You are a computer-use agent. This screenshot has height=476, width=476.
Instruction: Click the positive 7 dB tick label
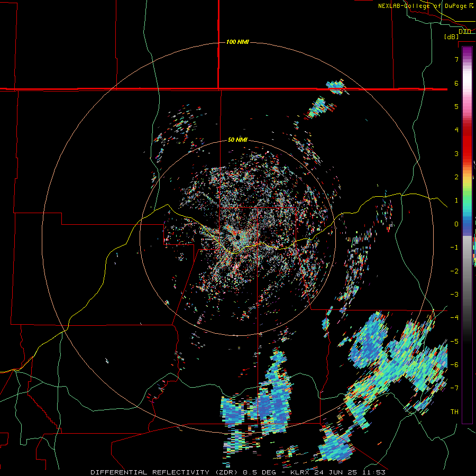pyautogui.click(x=456, y=59)
